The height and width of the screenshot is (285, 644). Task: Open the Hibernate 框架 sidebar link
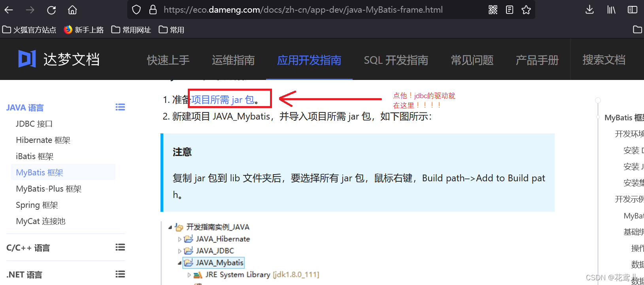(x=43, y=140)
